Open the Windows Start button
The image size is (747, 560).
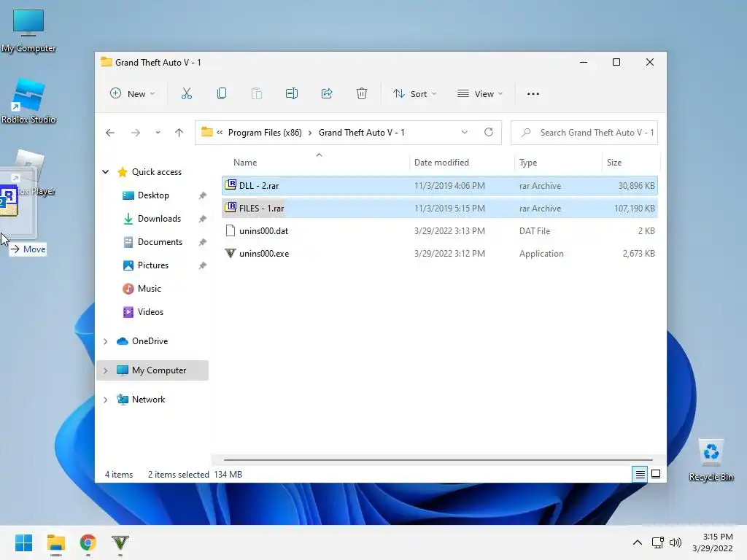click(24, 542)
